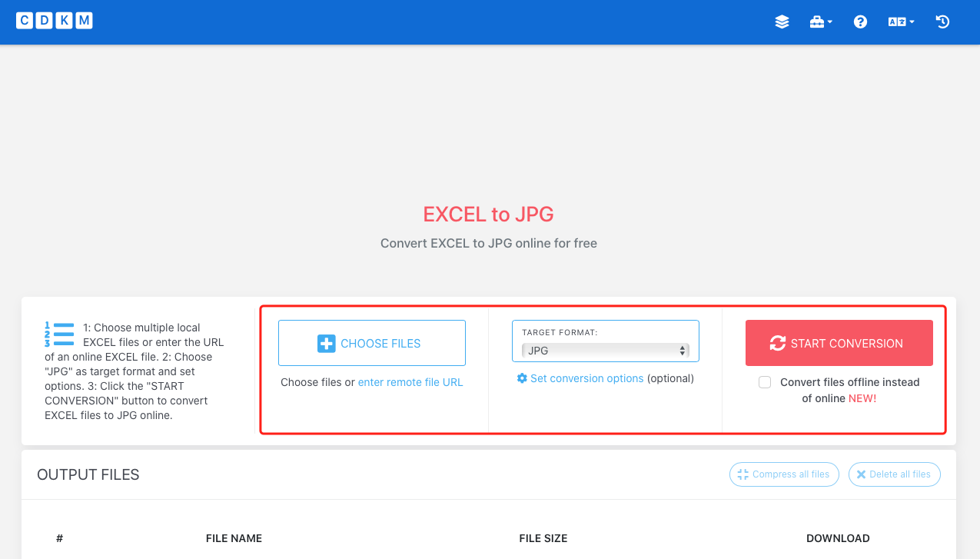This screenshot has width=980, height=559.
Task: Click START CONVERSION
Action: point(839,343)
